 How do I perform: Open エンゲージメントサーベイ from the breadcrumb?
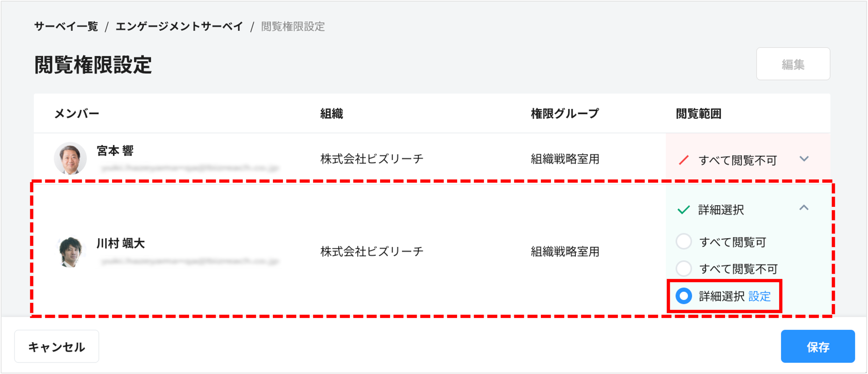pyautogui.click(x=179, y=27)
